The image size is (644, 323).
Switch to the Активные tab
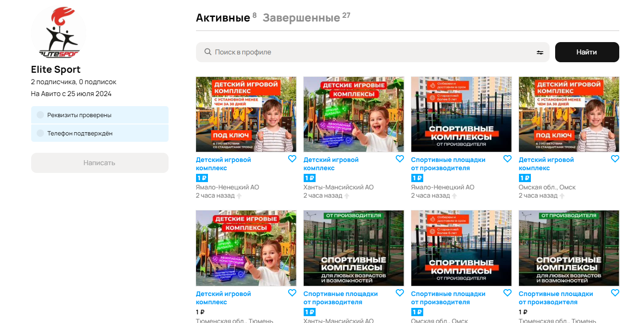223,18
